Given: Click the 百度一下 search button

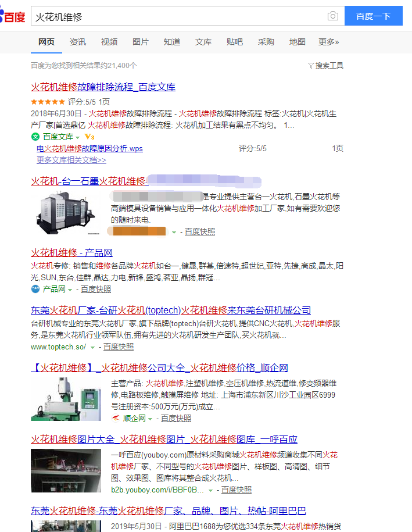Looking at the screenshot, I should pos(373,16).
